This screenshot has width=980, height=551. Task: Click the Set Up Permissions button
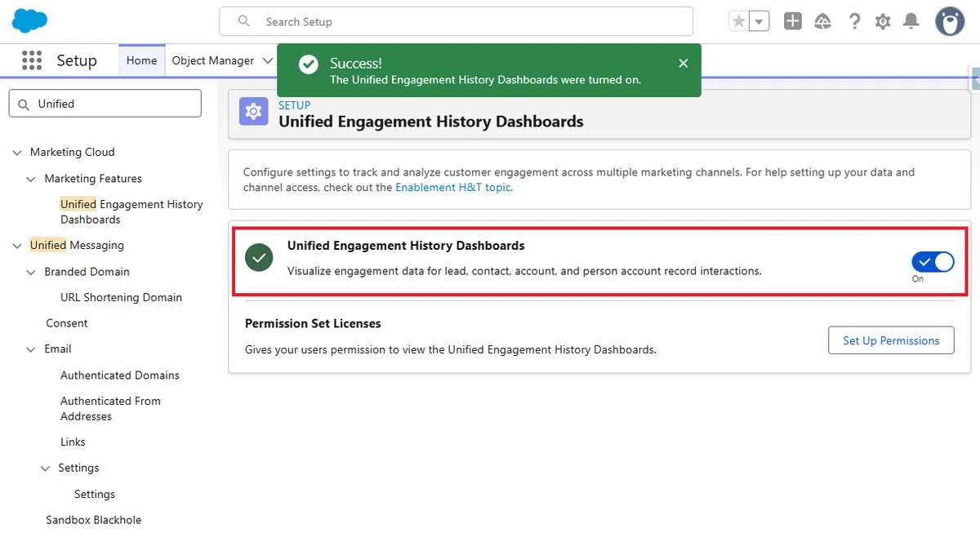891,340
